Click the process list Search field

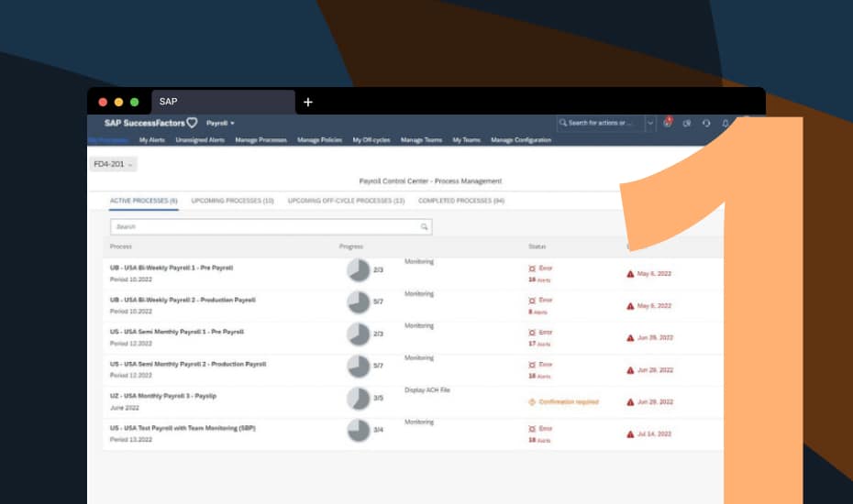pyautogui.click(x=271, y=226)
